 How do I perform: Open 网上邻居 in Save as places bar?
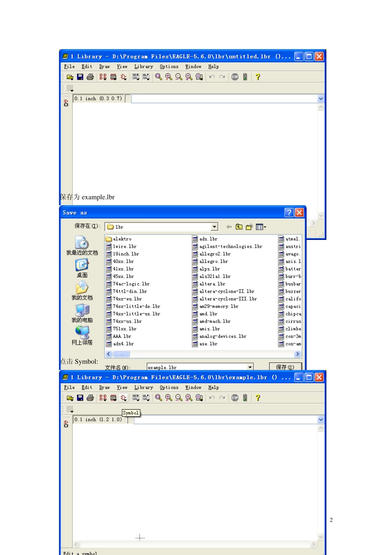tap(82, 336)
